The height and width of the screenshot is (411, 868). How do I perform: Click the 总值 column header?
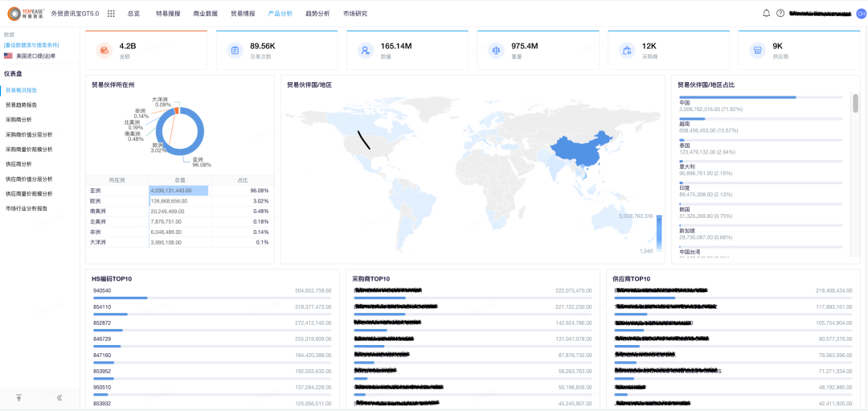180,180
